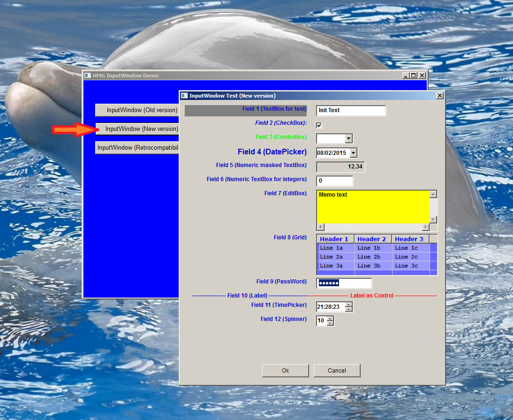This screenshot has height=420, width=513.
Task: Uncheck the Field 2 CheckBox
Action: tap(318, 125)
